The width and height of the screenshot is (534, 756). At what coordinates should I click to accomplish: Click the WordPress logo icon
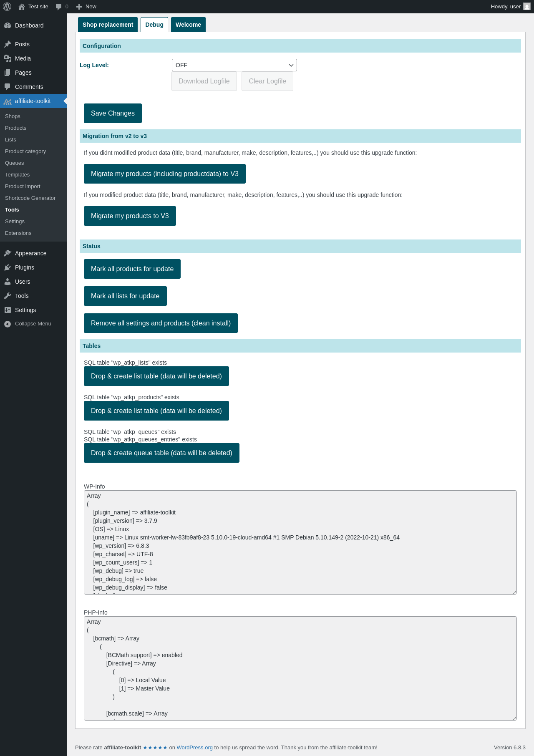tap(7, 7)
